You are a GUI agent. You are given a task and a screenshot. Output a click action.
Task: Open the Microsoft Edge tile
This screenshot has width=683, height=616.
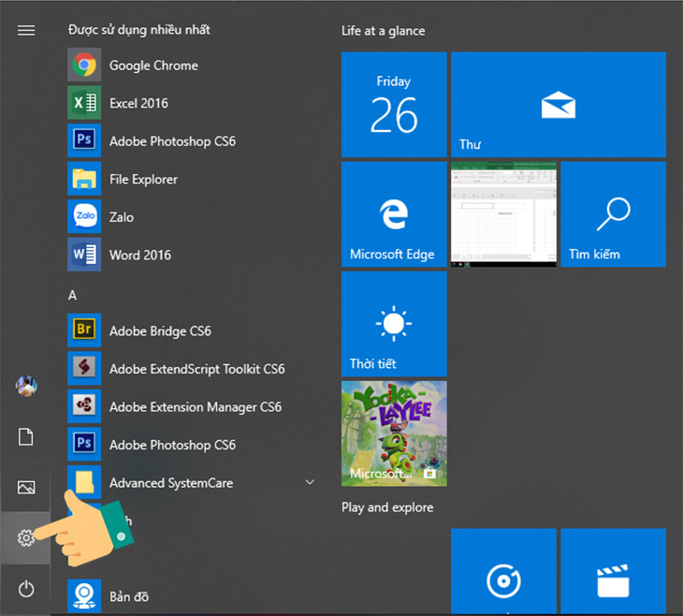pos(394,214)
